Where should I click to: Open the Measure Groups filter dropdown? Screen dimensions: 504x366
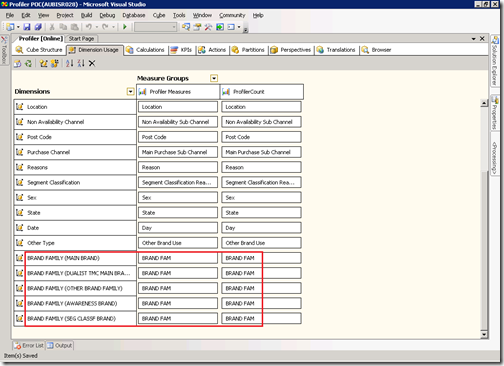coord(214,78)
